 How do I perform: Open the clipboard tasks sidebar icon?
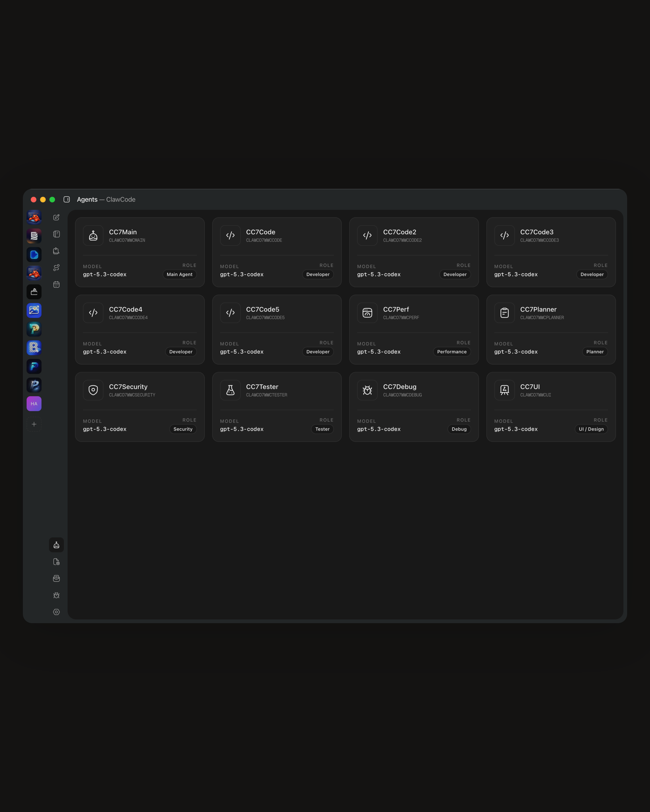point(57,251)
